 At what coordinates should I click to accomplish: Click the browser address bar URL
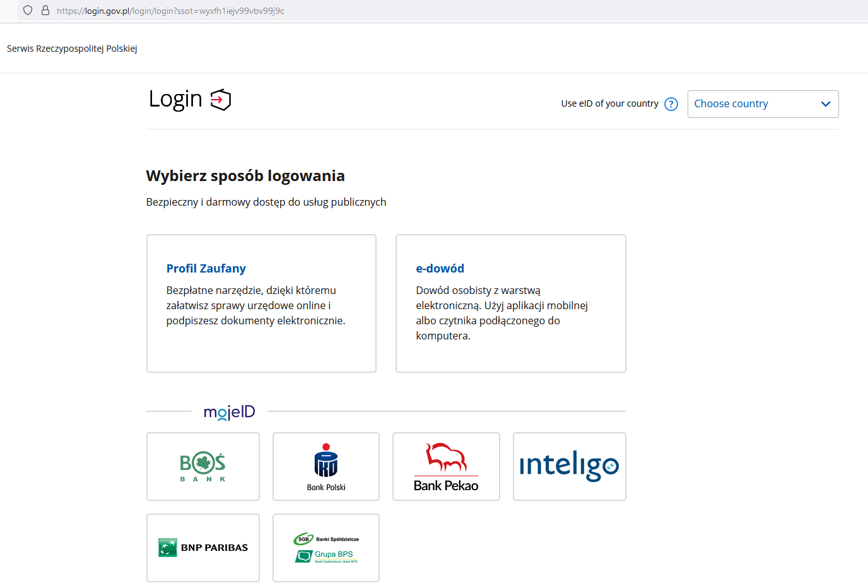pos(170,11)
